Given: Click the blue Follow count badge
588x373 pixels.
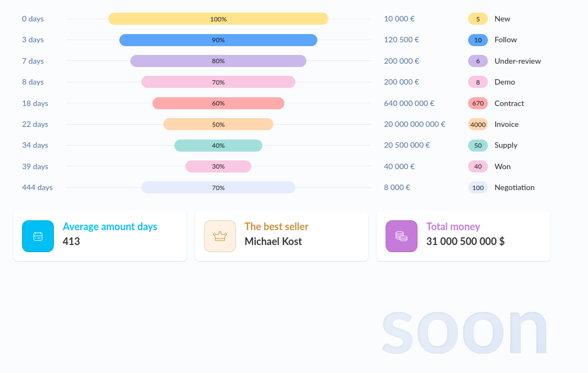Looking at the screenshot, I should tap(478, 40).
